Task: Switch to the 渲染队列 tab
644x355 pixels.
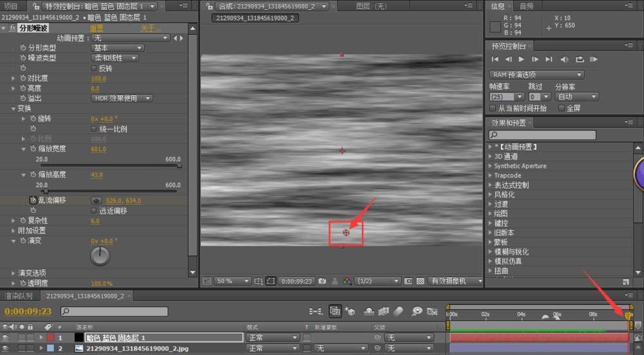Action: (x=19, y=296)
